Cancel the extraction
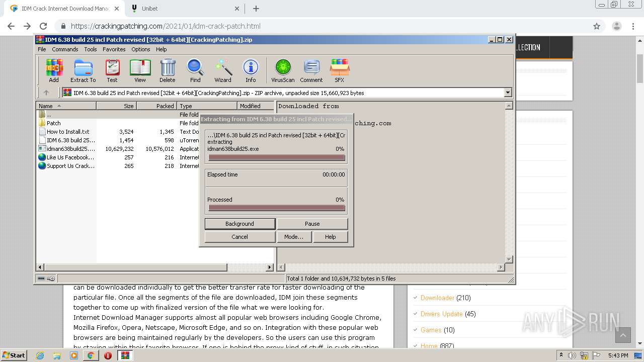This screenshot has height=362, width=644. pos(239,237)
